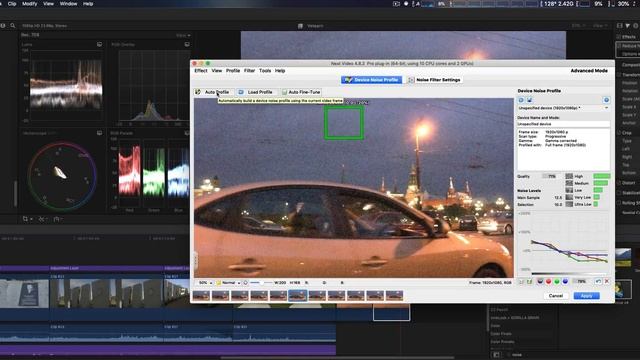640x360 pixels.
Task: Toggle the luminance channel circle button
Action: (540, 282)
